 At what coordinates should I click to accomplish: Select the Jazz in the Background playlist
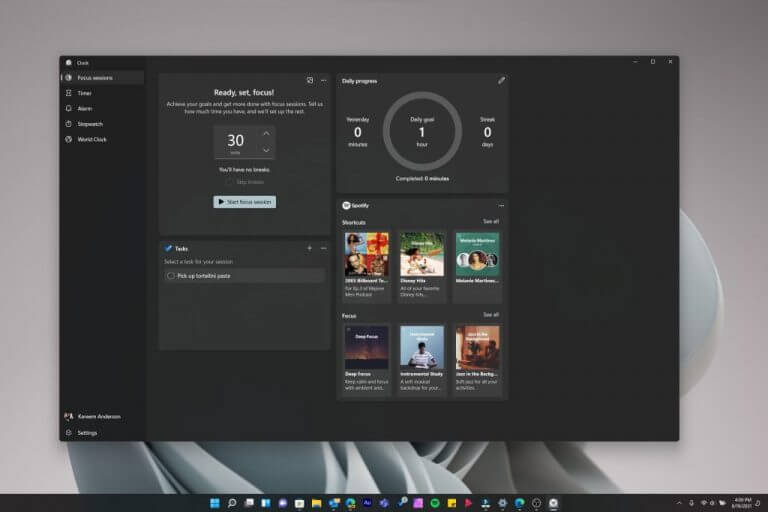(x=478, y=358)
